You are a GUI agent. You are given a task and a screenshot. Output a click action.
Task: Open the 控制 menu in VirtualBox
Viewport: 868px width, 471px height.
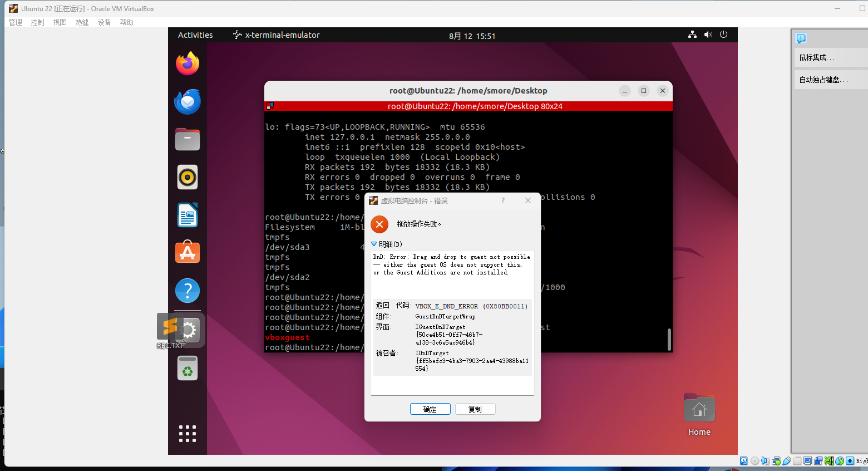coord(37,22)
